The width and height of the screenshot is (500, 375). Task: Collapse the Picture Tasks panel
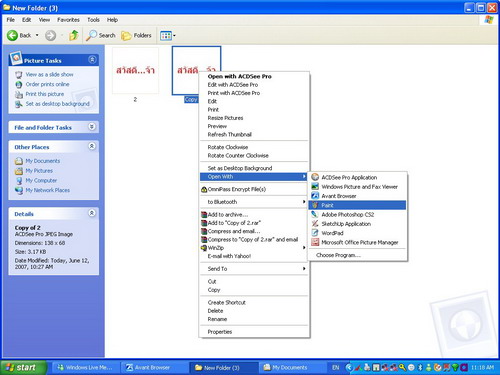pyautogui.click(x=92, y=60)
